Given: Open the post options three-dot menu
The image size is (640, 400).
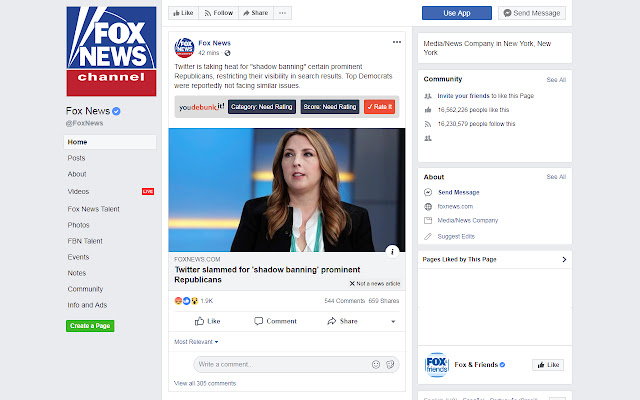Looking at the screenshot, I should [397, 42].
